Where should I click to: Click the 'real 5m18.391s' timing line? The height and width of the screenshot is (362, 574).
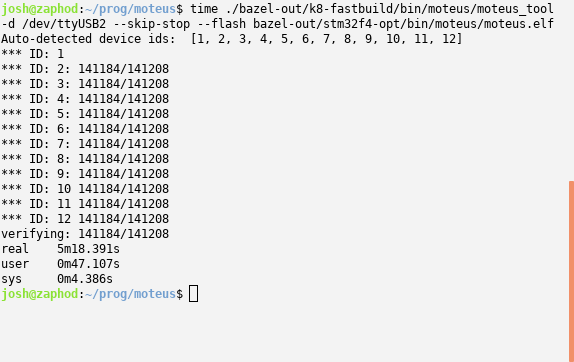(60, 249)
